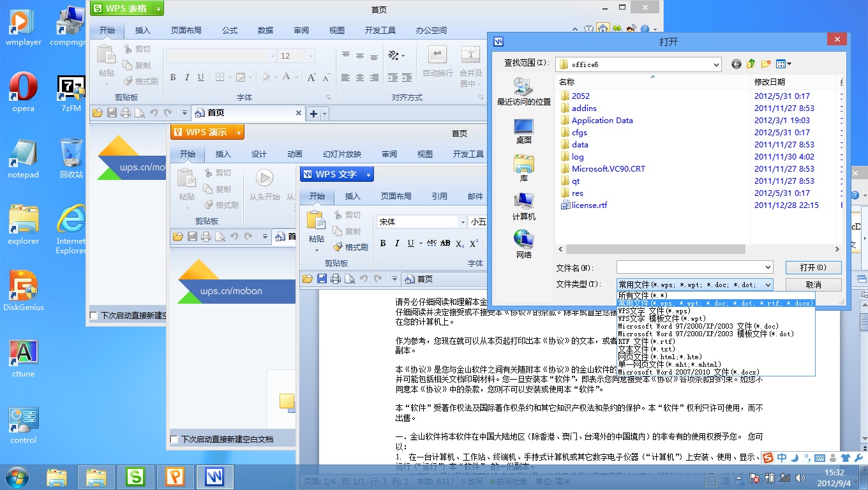This screenshot has height=490, width=868.
Task: Choose Microsoft Word 2007/2010 (*.docx) type
Action: pyautogui.click(x=715, y=372)
